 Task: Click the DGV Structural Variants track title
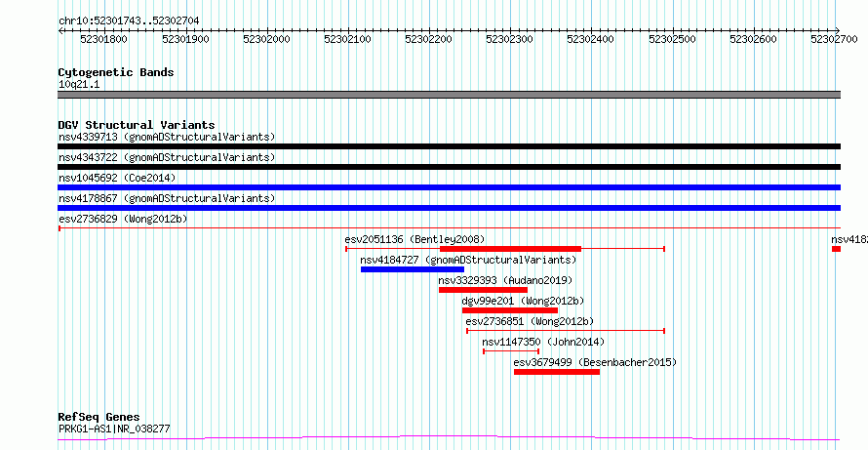click(137, 125)
